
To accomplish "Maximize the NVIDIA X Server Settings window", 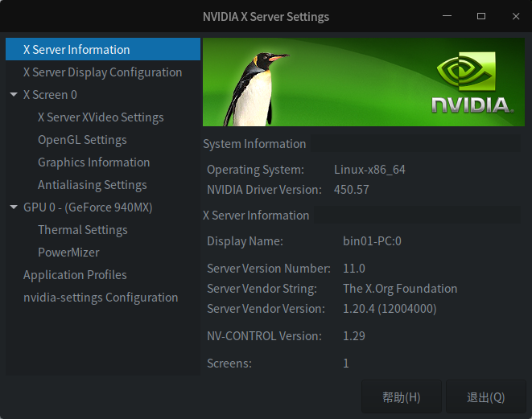I will click(481, 16).
